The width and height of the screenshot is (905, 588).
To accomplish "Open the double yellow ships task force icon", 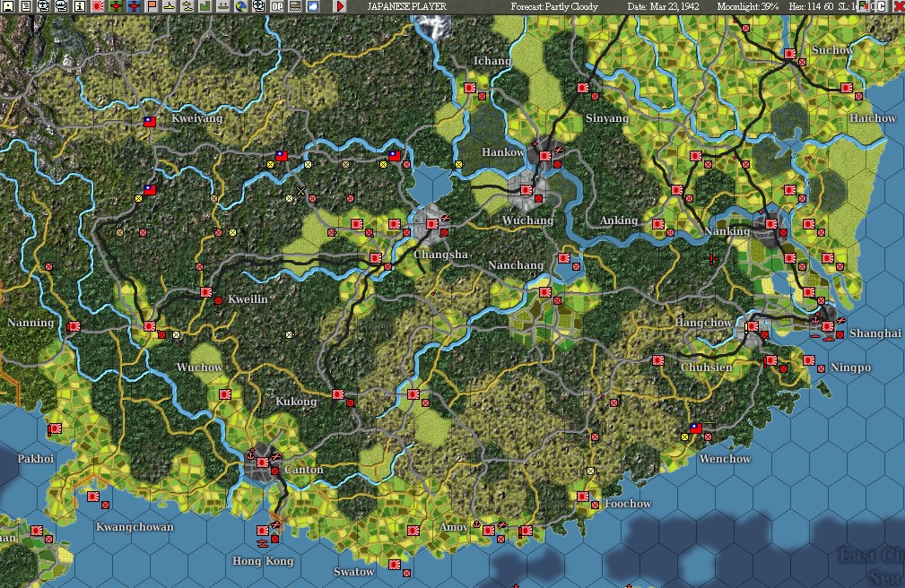I will click(187, 6).
